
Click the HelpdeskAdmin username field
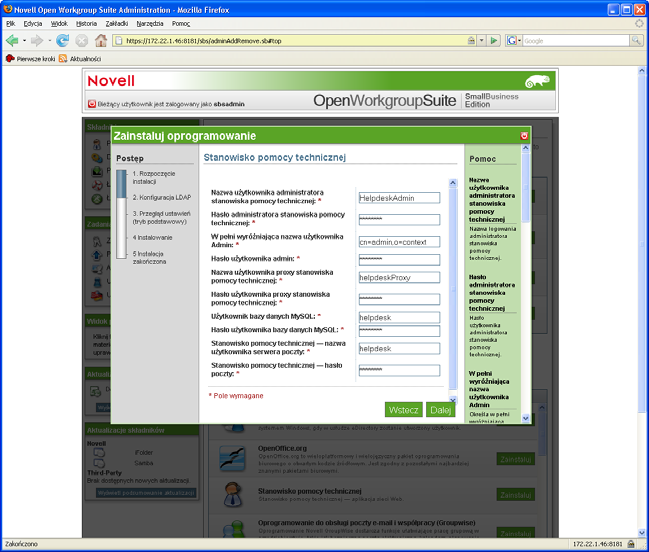click(x=399, y=198)
